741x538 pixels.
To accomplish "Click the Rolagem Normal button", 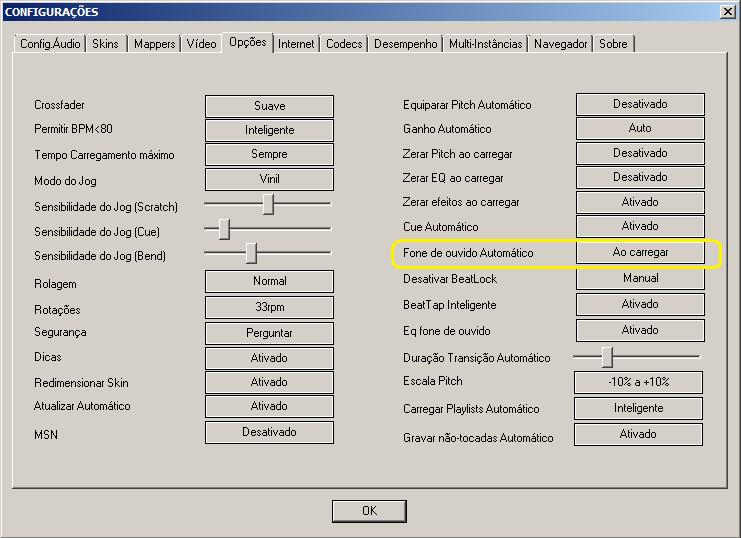I will pos(269,281).
